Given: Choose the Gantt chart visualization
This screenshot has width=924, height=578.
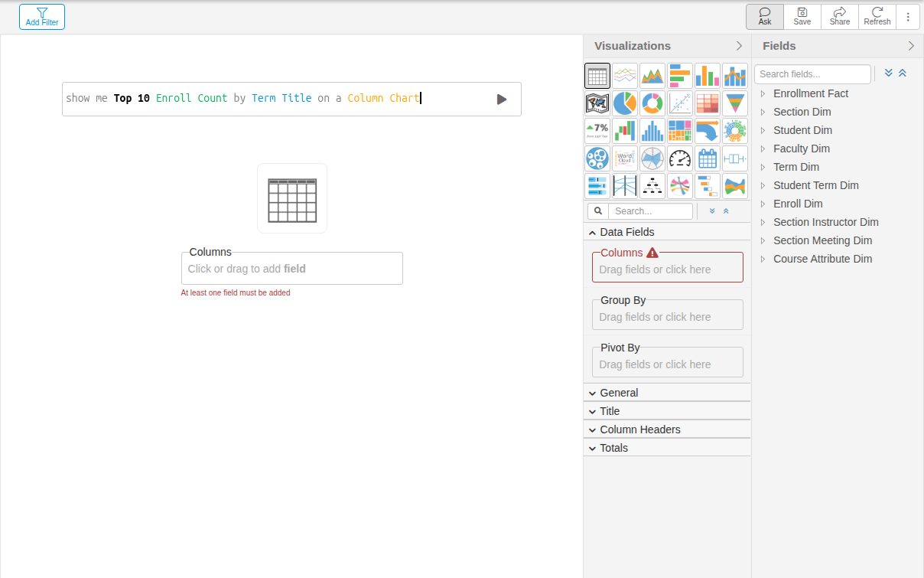Looking at the screenshot, I should pyautogui.click(x=708, y=186).
